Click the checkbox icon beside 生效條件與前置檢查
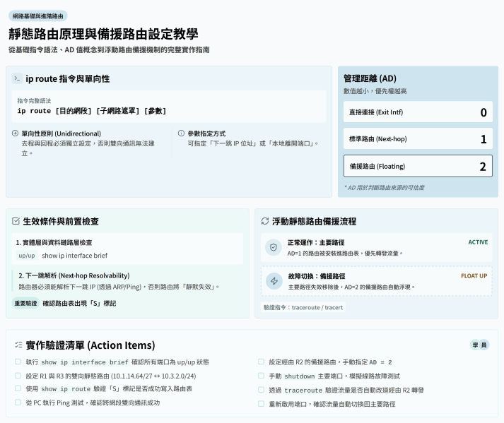This screenshot has width=504, height=423. point(16,221)
